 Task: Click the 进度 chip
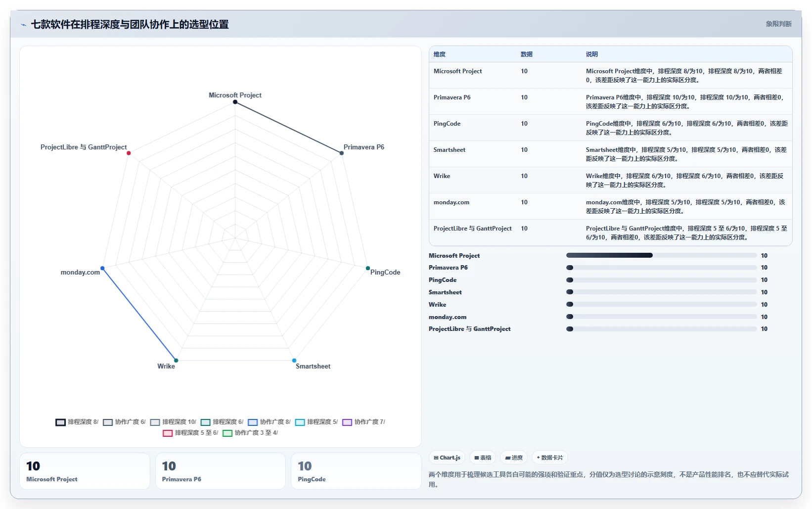pos(514,458)
